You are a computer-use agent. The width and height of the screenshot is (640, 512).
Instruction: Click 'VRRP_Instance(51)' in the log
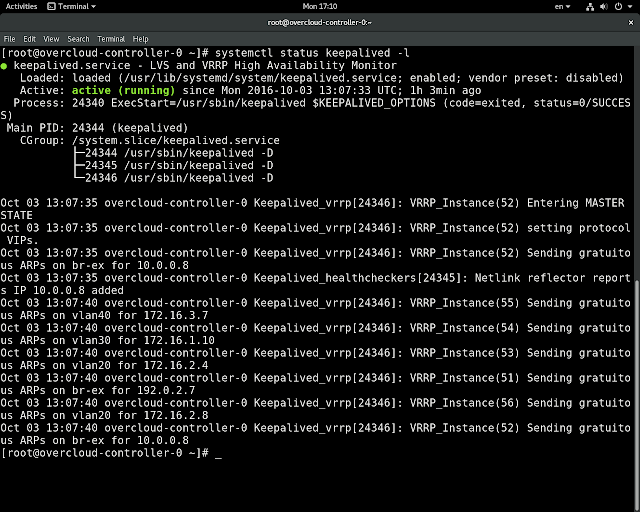464,378
